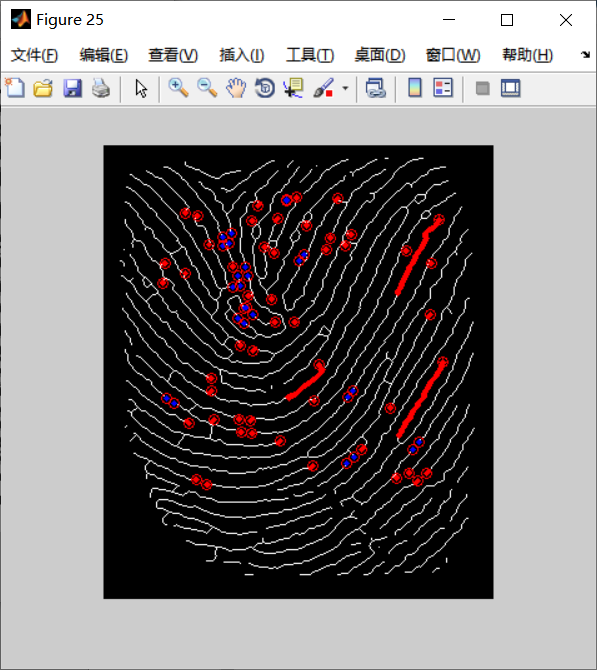Select the Edit Plot arrow tool
This screenshot has height=670, width=597.
(141, 88)
